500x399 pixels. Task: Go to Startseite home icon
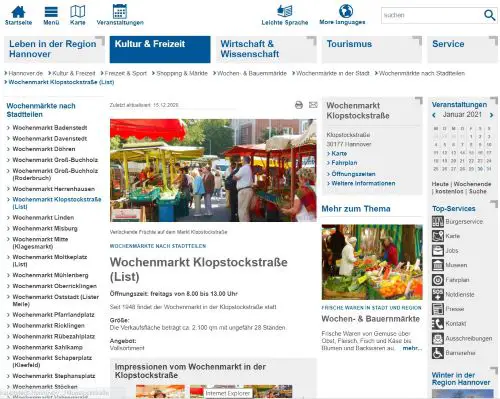click(18, 12)
